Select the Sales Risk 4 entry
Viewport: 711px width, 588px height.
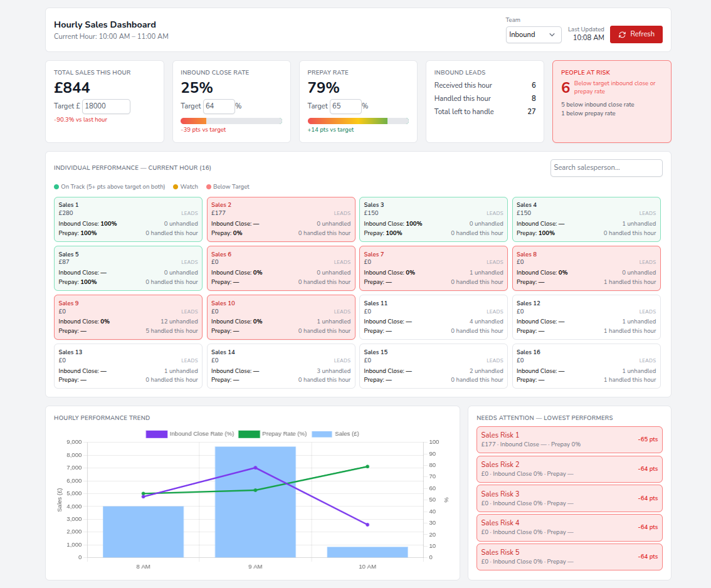pyautogui.click(x=569, y=527)
